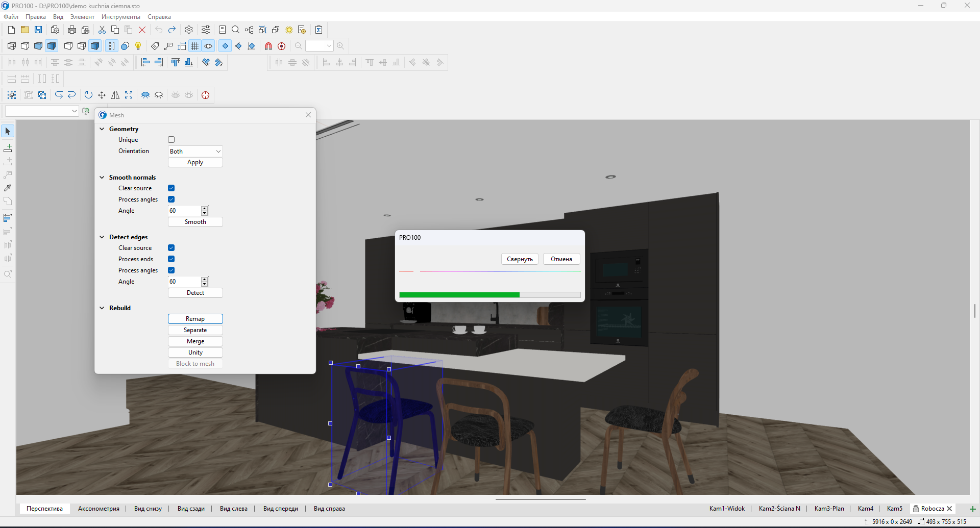Switch to the Аксонометрия view tab
This screenshot has height=528, width=980.
coord(99,509)
